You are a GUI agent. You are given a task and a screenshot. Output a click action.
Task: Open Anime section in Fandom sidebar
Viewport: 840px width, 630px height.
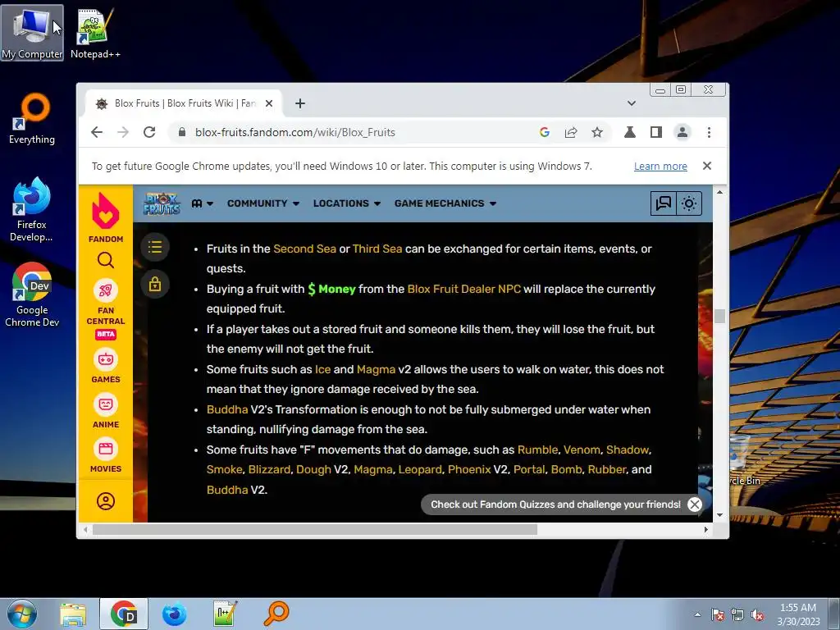tap(106, 411)
